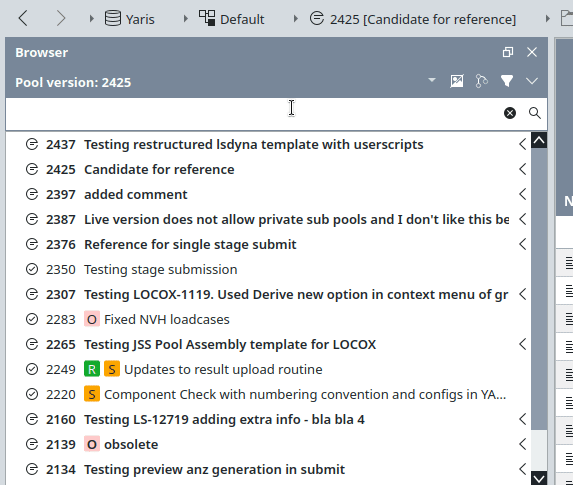Screen dimensions: 573x485
Task: Clear the search field with X icon
Action: [x=510, y=113]
